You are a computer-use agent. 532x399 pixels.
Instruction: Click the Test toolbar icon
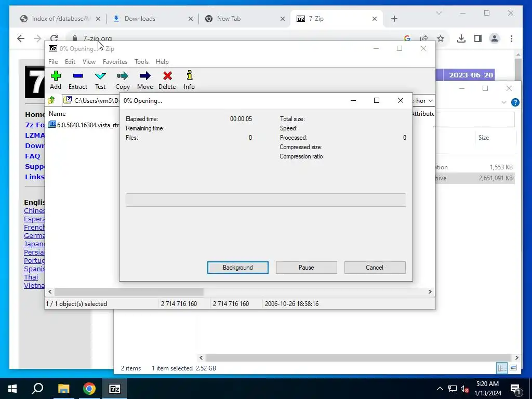tap(100, 80)
